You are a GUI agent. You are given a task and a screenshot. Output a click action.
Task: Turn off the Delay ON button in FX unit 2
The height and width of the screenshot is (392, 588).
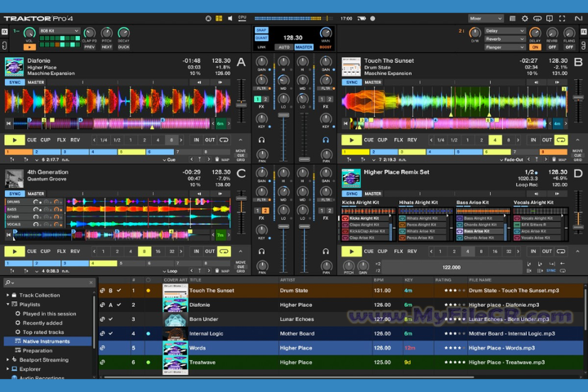click(x=535, y=47)
